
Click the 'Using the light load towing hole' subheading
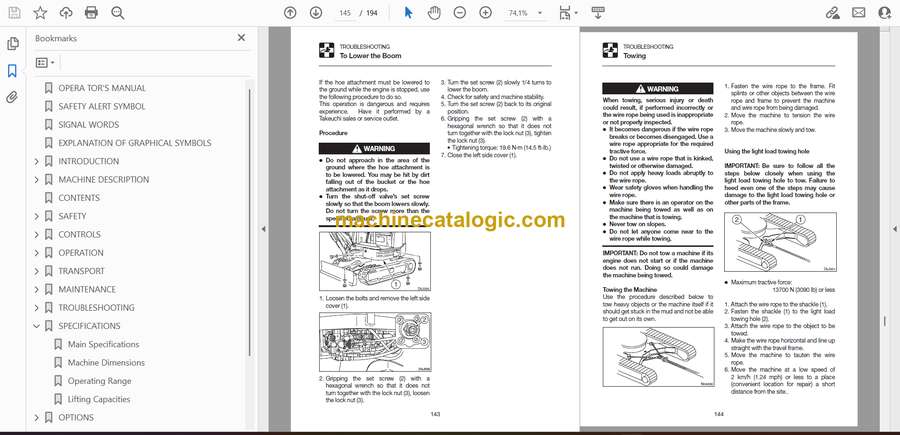(x=767, y=152)
